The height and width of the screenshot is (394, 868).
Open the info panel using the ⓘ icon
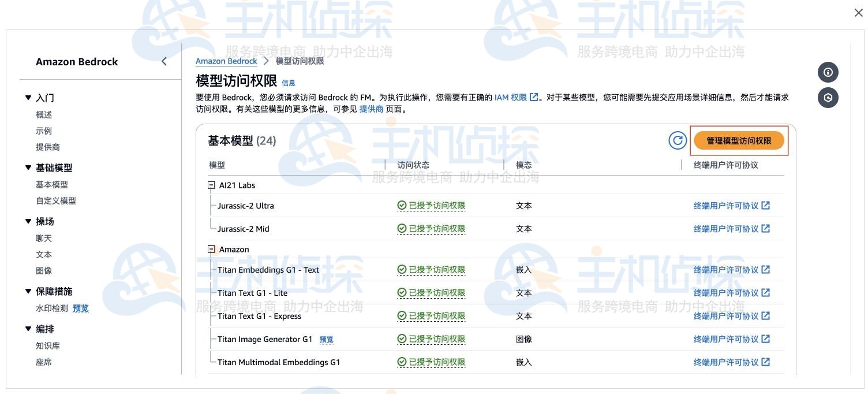tap(828, 72)
